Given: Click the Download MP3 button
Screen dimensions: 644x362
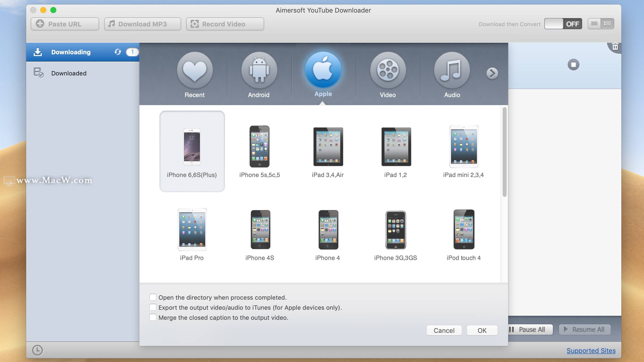Looking at the screenshot, I should click(x=143, y=24).
